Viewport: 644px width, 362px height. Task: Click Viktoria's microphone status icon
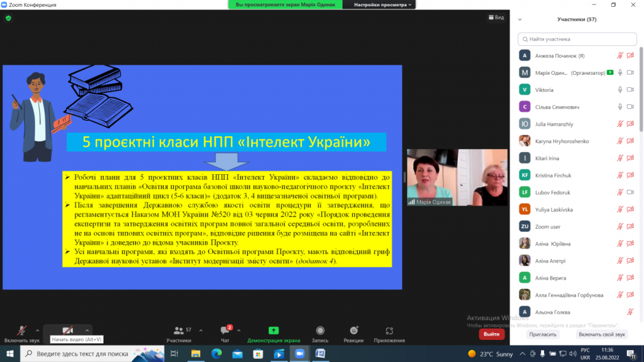620,90
